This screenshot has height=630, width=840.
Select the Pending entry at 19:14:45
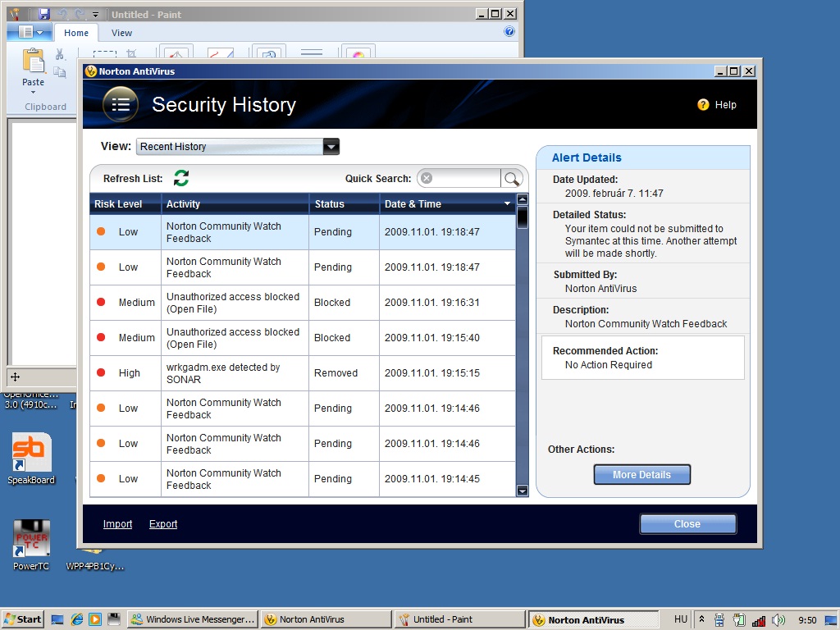pos(303,479)
